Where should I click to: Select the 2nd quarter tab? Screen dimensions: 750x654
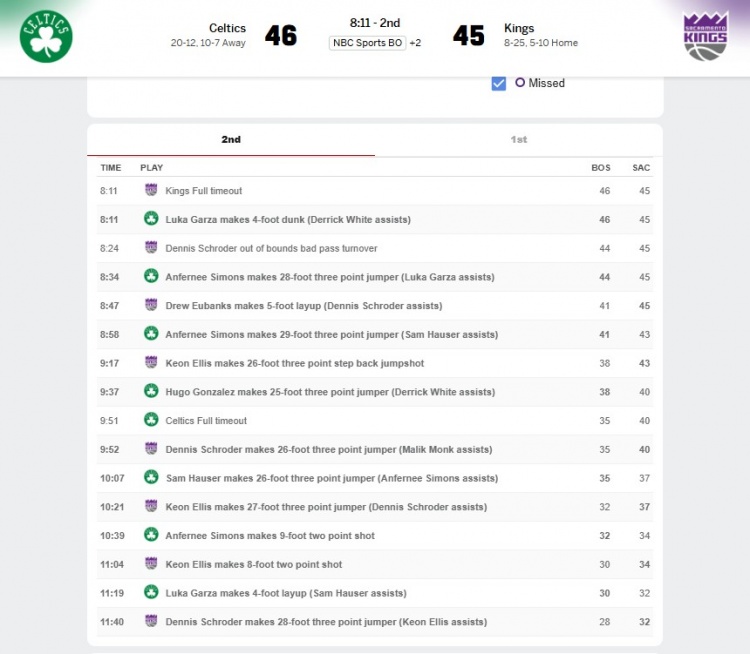[231, 140]
